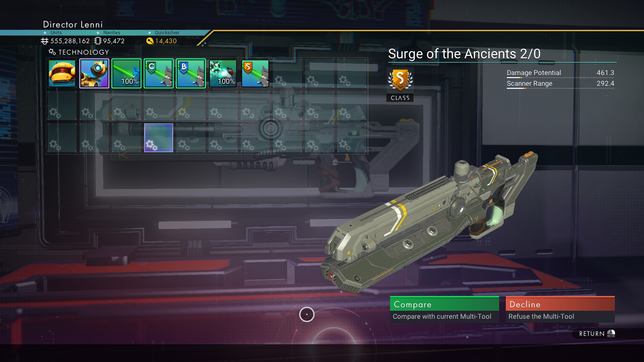Click the Compare button
Screen dimensions: 644x362
(x=444, y=309)
